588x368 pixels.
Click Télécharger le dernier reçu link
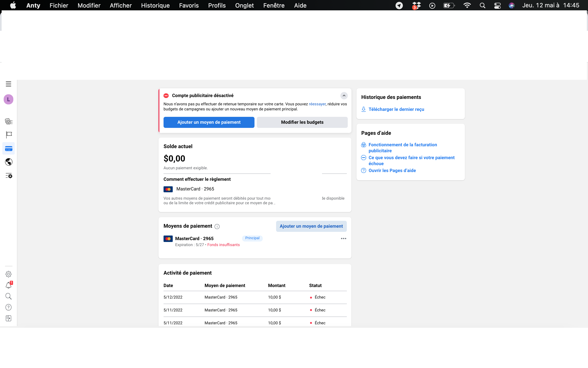(396, 109)
